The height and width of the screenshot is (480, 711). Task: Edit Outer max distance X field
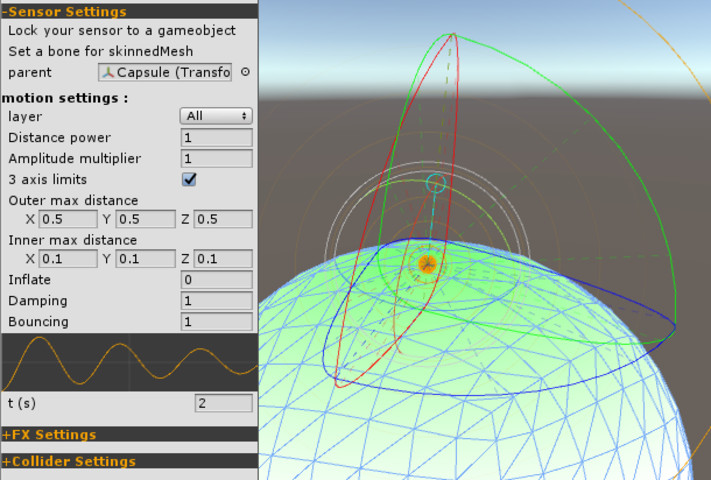click(x=68, y=219)
